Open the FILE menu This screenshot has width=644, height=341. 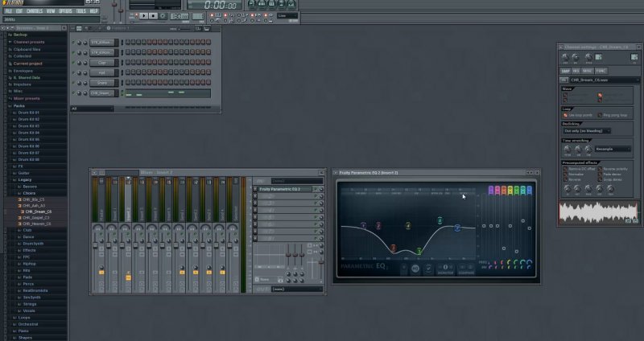(9, 12)
